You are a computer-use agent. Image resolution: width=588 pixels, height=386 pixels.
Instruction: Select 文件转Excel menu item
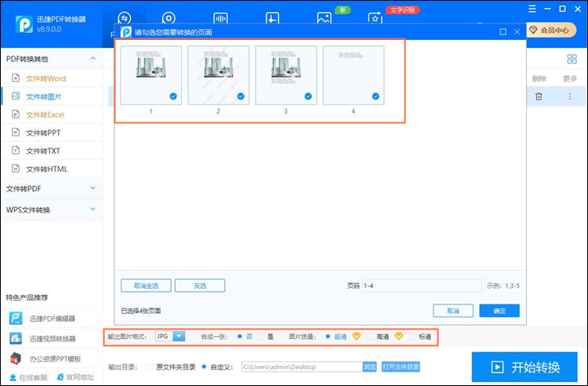tap(52, 115)
